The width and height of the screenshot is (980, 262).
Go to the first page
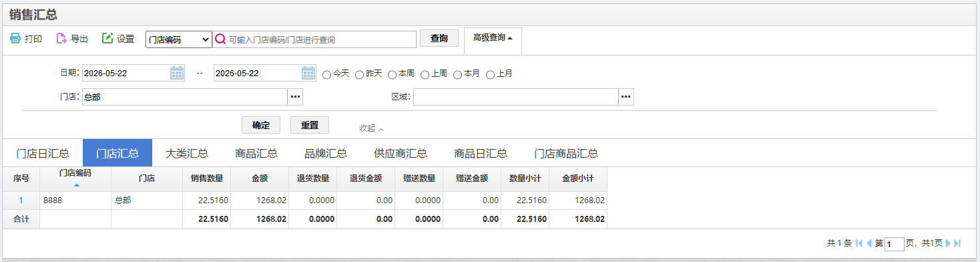(859, 243)
